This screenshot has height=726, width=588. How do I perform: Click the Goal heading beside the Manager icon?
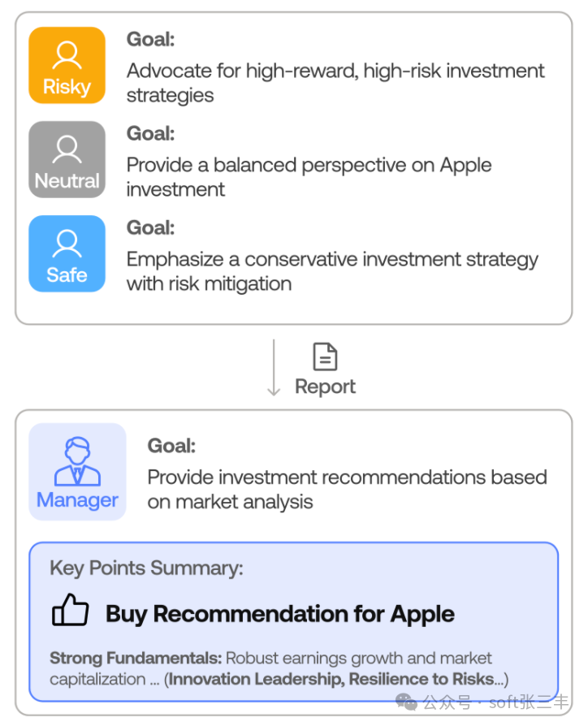click(x=171, y=446)
